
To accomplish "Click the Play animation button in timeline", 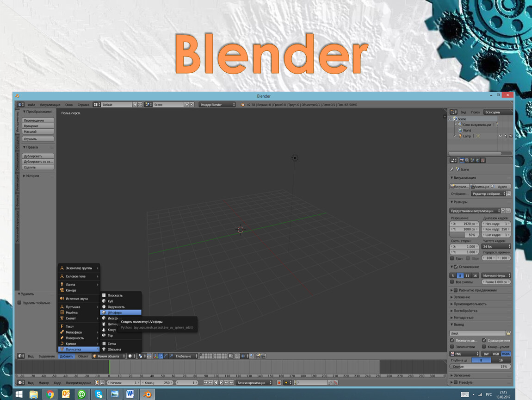I will click(221, 383).
